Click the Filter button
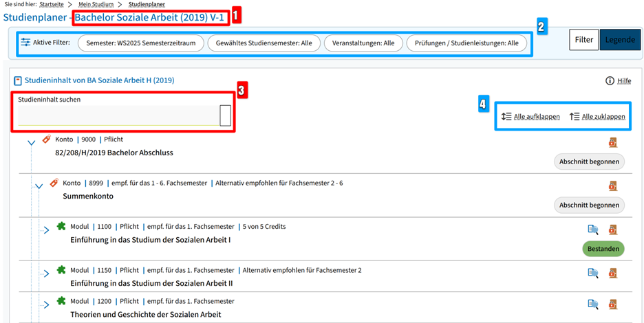This screenshot has width=644, height=323. click(583, 40)
